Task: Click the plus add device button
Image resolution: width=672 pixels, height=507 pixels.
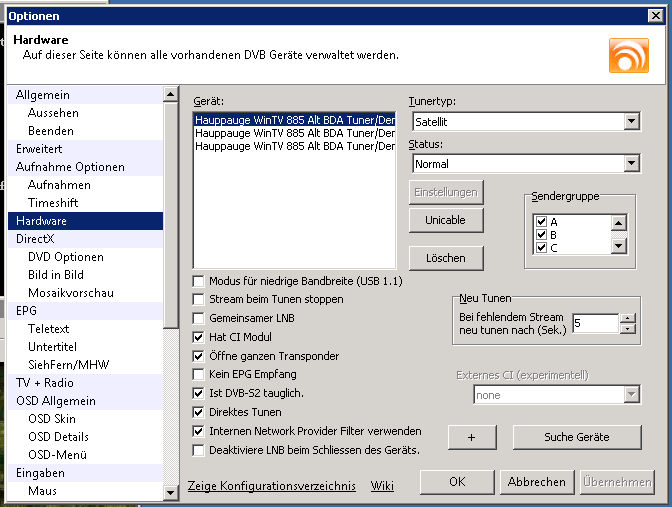Action: point(472,437)
